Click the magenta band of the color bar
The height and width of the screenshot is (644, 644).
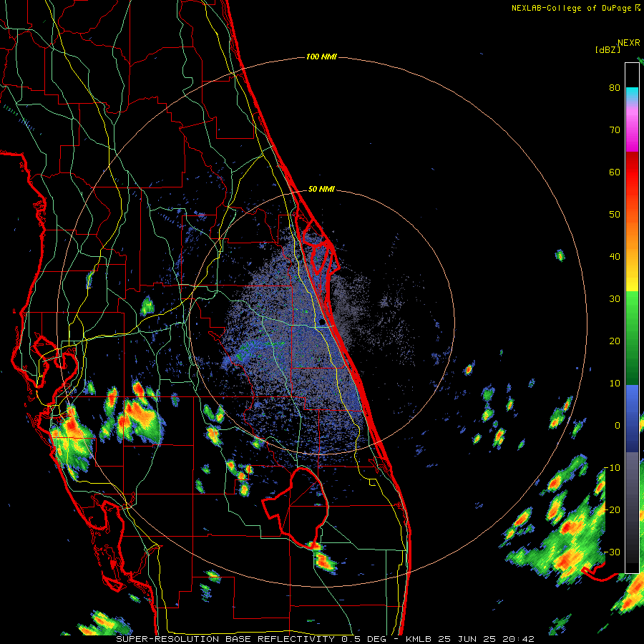pos(632,132)
